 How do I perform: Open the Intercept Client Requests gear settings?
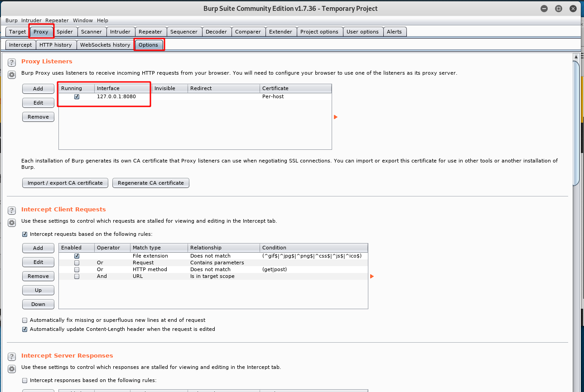11,222
